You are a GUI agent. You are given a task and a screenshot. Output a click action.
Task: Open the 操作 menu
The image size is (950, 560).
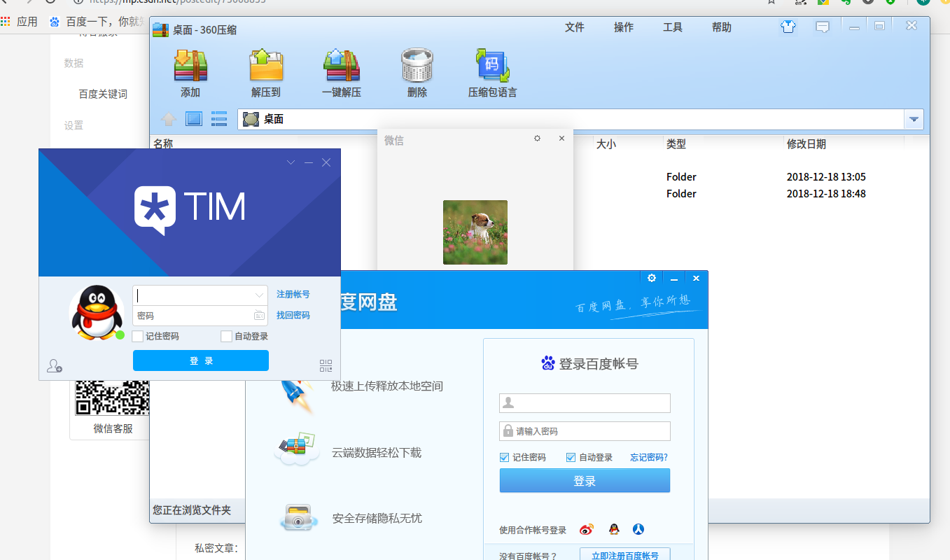click(623, 27)
